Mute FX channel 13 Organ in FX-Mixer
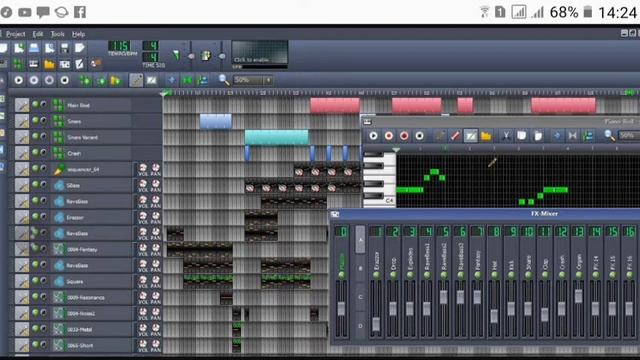 coord(579,275)
